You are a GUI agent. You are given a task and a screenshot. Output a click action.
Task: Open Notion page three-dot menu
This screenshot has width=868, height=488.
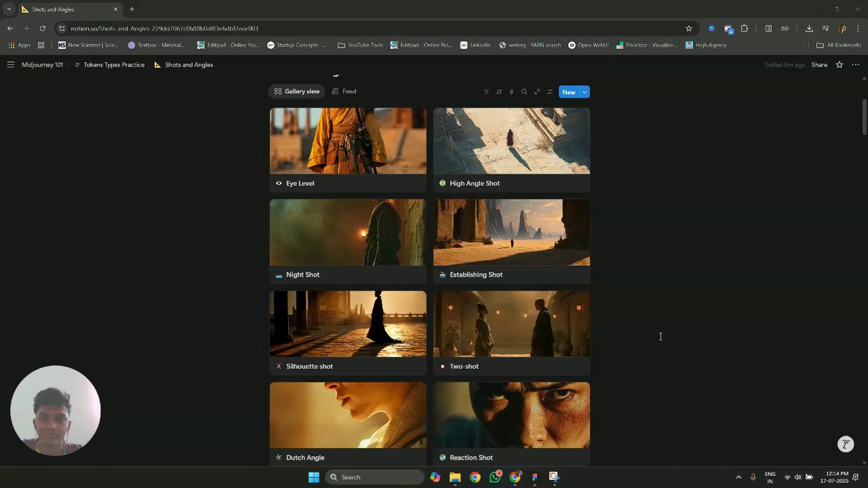pyautogui.click(x=855, y=65)
